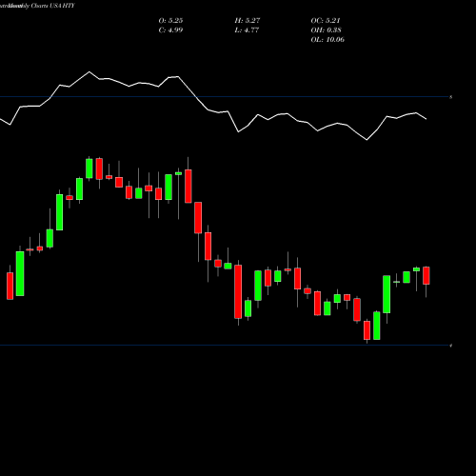Screen dimensions: 476x476
Task: Click the 'Charts USA HTY' chart title
Action: 52,6
